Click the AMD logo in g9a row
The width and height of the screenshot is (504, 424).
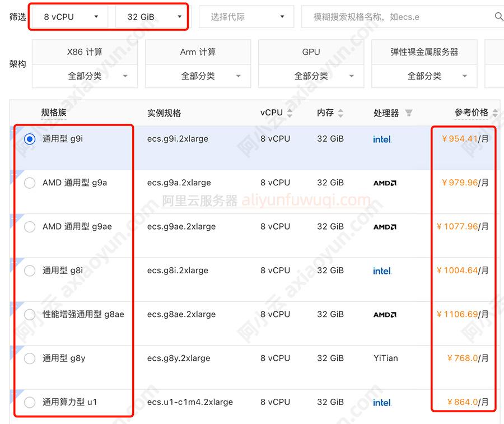pyautogui.click(x=385, y=183)
